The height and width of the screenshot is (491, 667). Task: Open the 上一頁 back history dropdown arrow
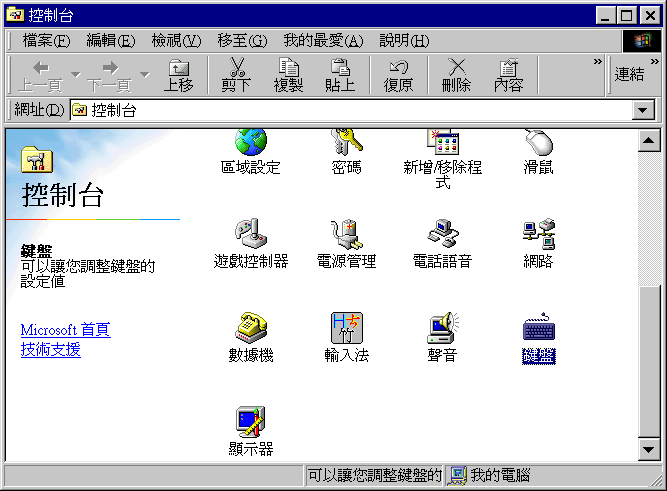coord(75,75)
